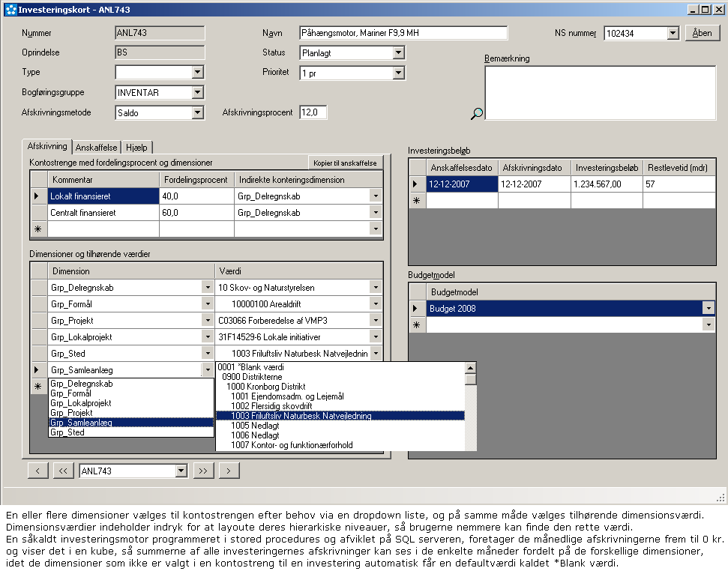
Task: Open Budget 2008 dropdown arrow
Action: [709, 309]
